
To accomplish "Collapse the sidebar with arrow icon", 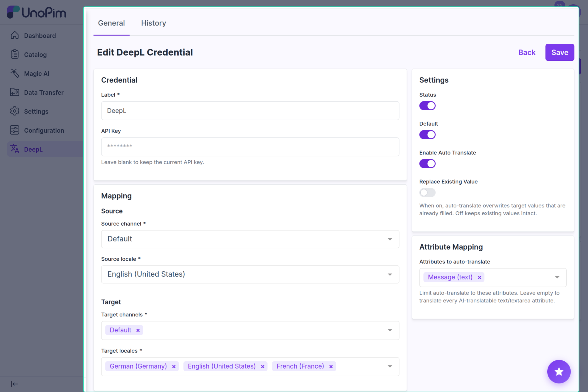I will pyautogui.click(x=14, y=384).
